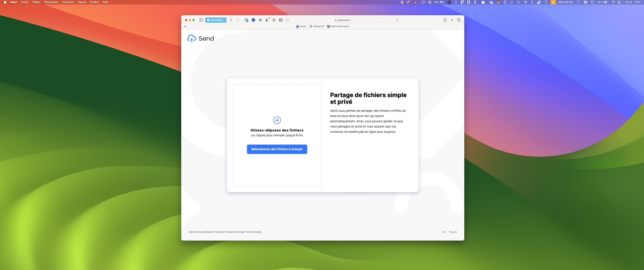Viewport: 644px width, 270px height.
Task: Open the Source footer link
Action: 453,232
